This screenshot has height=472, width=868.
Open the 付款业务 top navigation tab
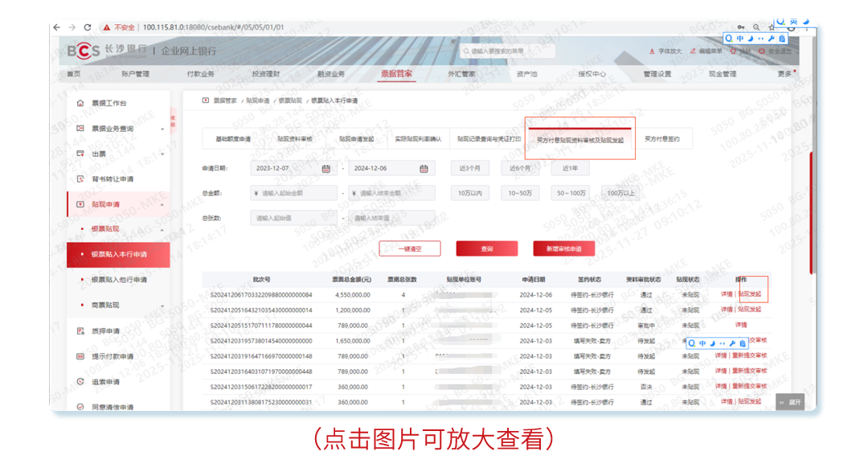coord(200,74)
